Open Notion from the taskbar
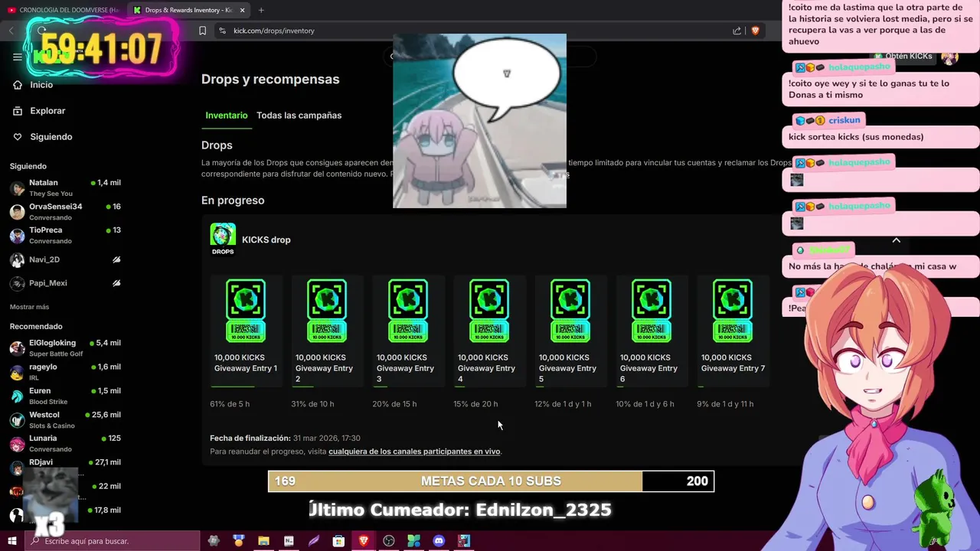The height and width of the screenshot is (551, 980). (289, 541)
